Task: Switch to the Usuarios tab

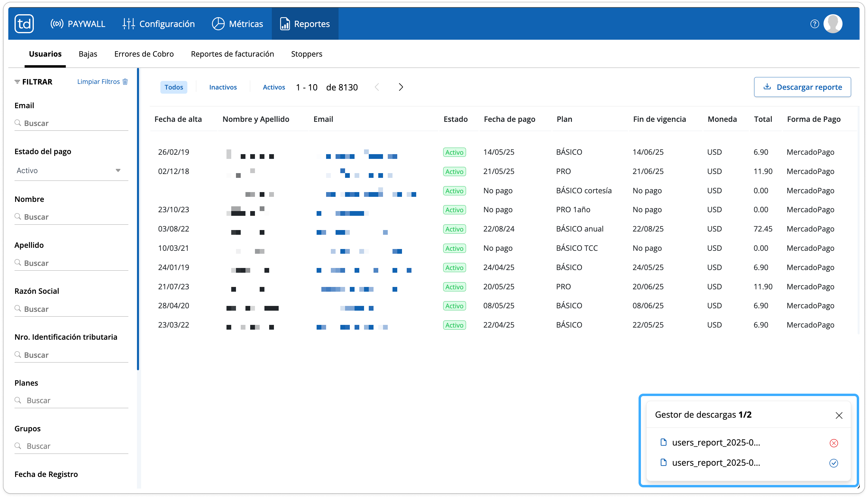Action: click(x=45, y=54)
